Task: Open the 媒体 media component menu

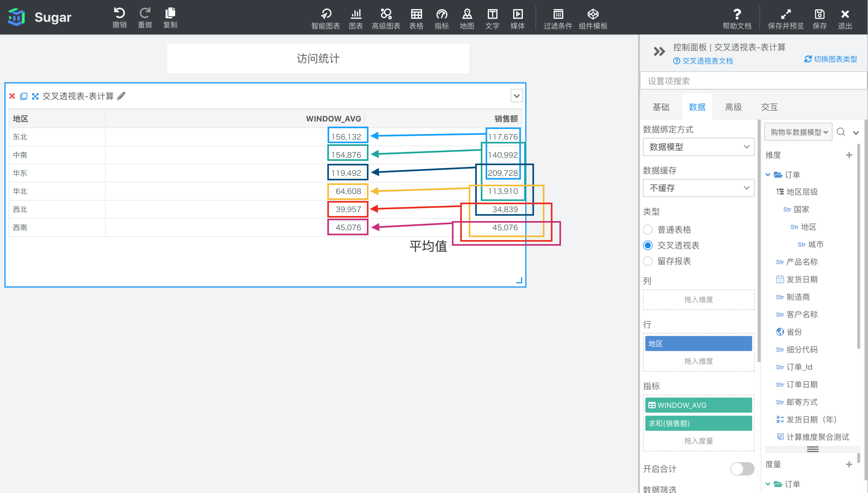Action: [x=517, y=19]
